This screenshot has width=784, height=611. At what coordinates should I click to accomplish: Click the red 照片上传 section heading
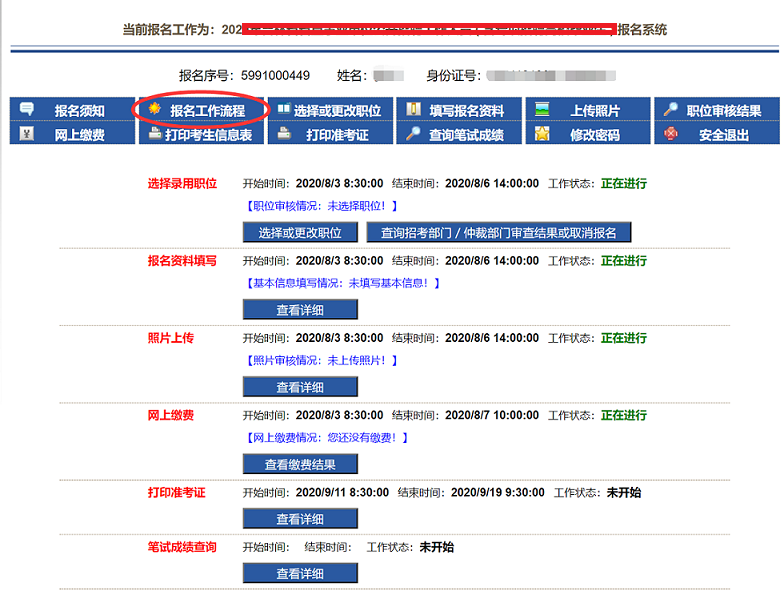tap(171, 338)
